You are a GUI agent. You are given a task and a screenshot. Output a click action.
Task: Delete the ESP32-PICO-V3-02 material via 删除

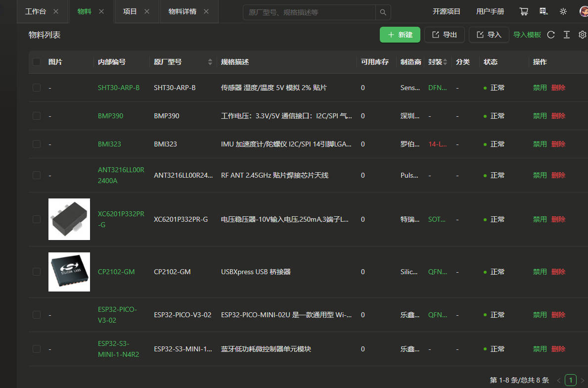[558, 315]
